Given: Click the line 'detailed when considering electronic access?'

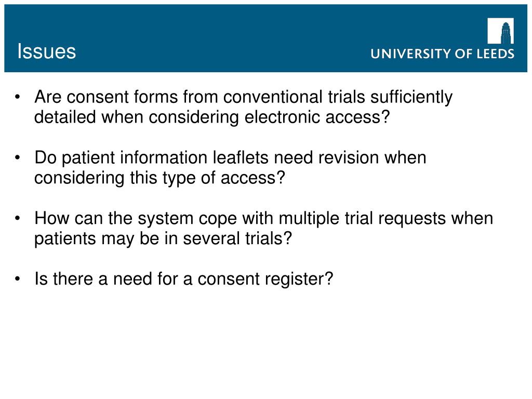Looking at the screenshot, I should [x=212, y=117].
